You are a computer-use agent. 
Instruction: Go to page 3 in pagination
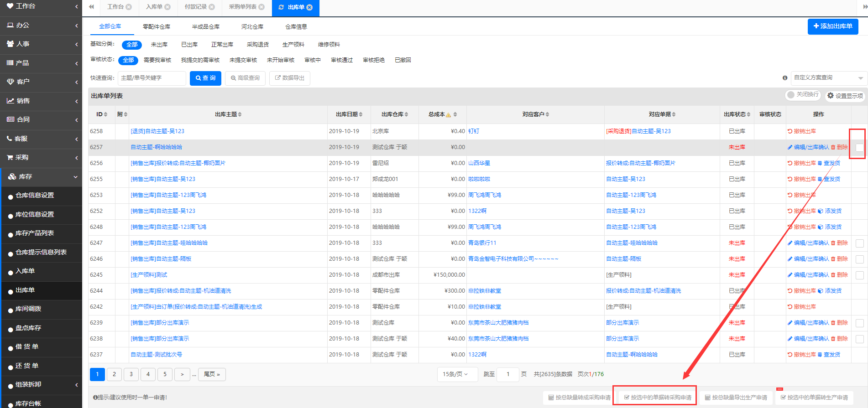tap(131, 374)
